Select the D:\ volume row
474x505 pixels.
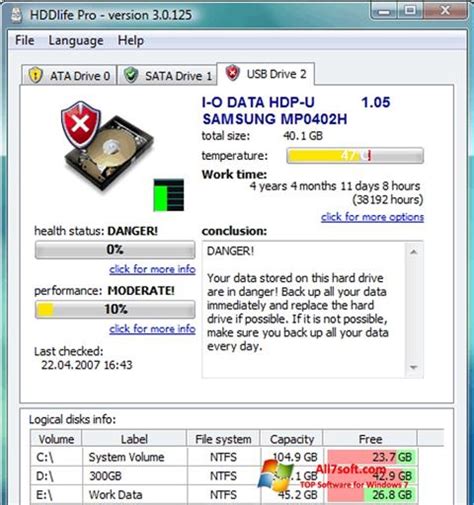pyautogui.click(x=223, y=476)
